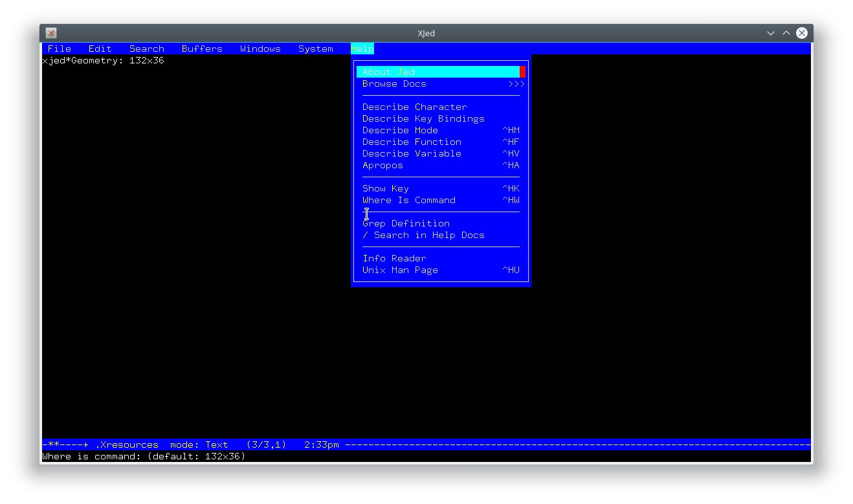Viewport: 853px width, 504px height.
Task: Open the Info Reader
Action: pos(394,258)
